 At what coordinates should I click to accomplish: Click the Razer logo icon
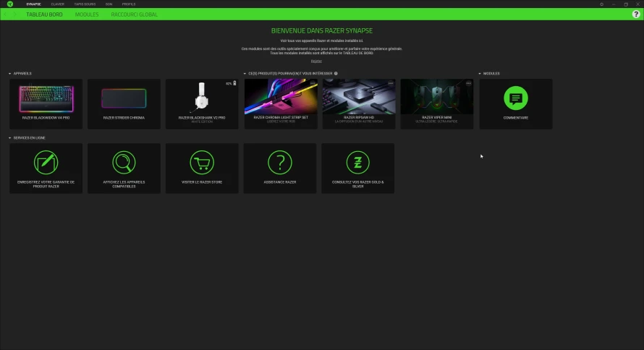click(10, 4)
